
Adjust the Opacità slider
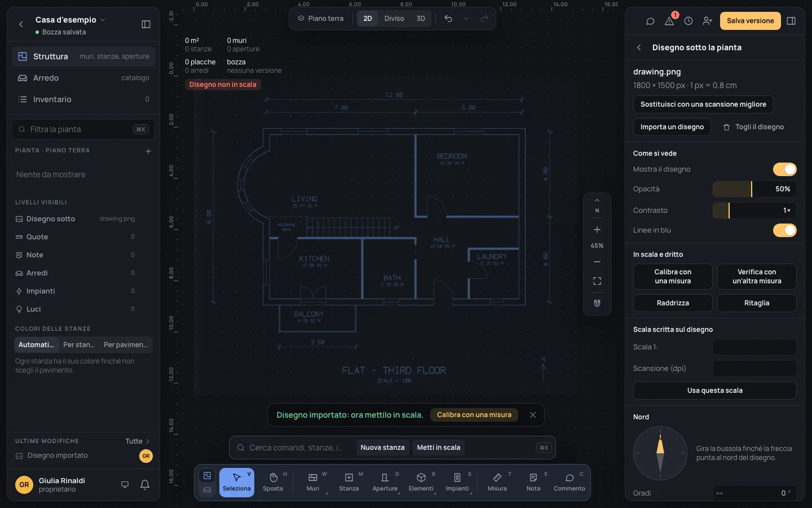[754, 189]
